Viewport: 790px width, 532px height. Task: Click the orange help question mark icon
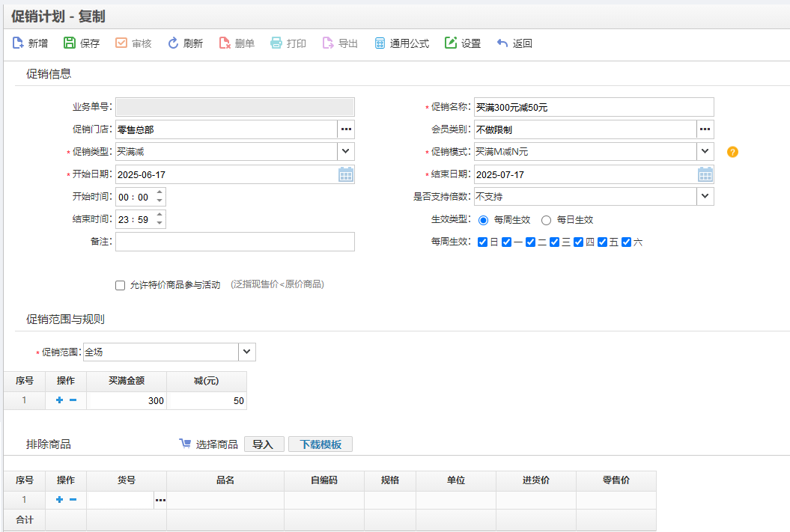point(732,152)
